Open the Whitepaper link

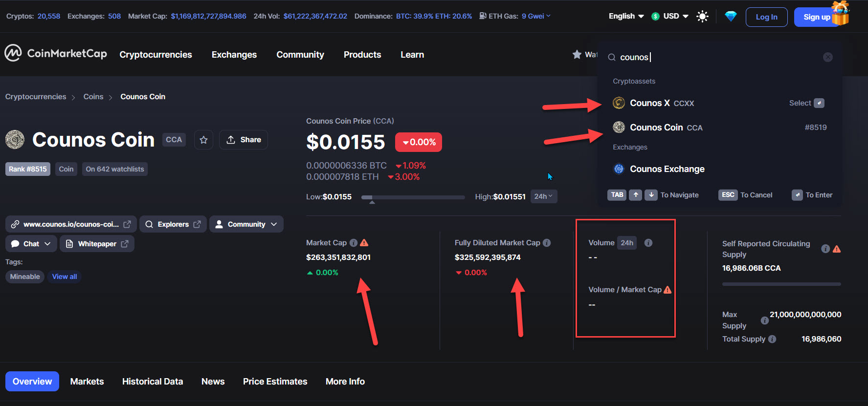[x=97, y=244]
